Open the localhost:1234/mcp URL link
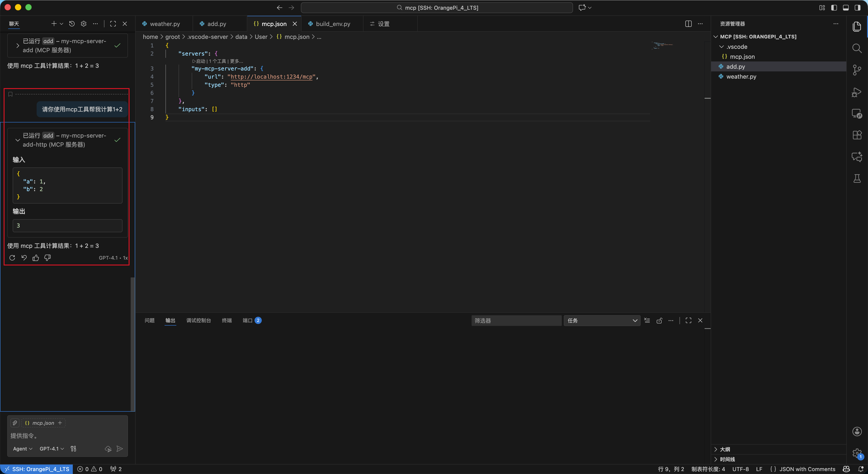 tap(271, 77)
